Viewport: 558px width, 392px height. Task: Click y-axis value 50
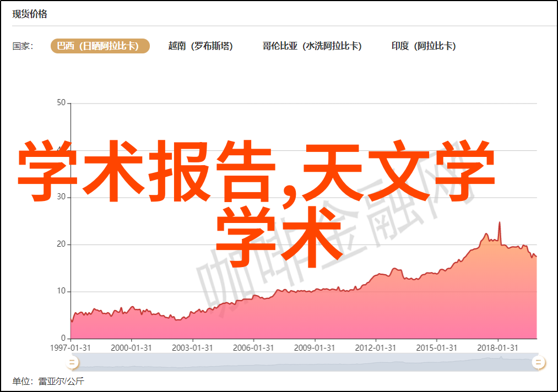point(61,103)
